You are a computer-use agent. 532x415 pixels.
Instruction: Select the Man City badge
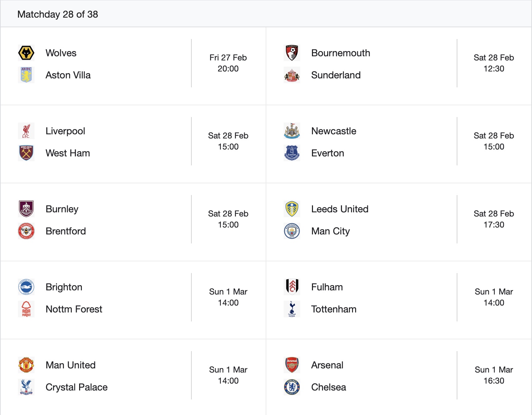(x=292, y=231)
